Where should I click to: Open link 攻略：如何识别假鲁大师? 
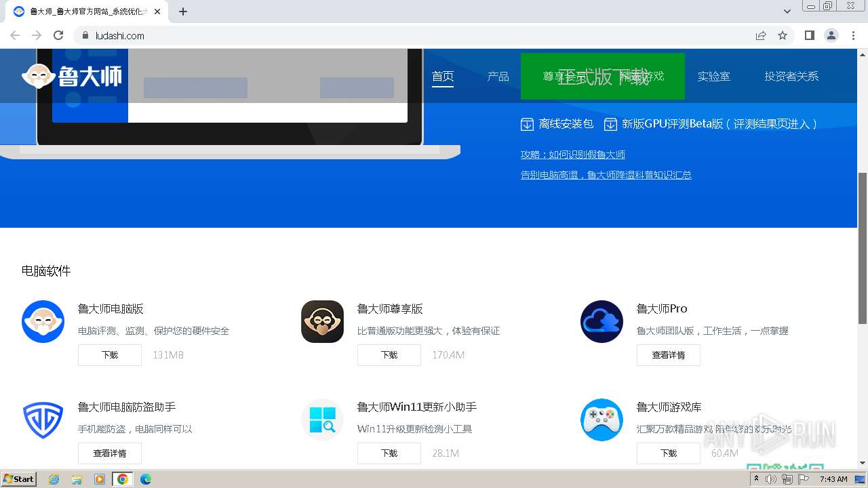[573, 155]
